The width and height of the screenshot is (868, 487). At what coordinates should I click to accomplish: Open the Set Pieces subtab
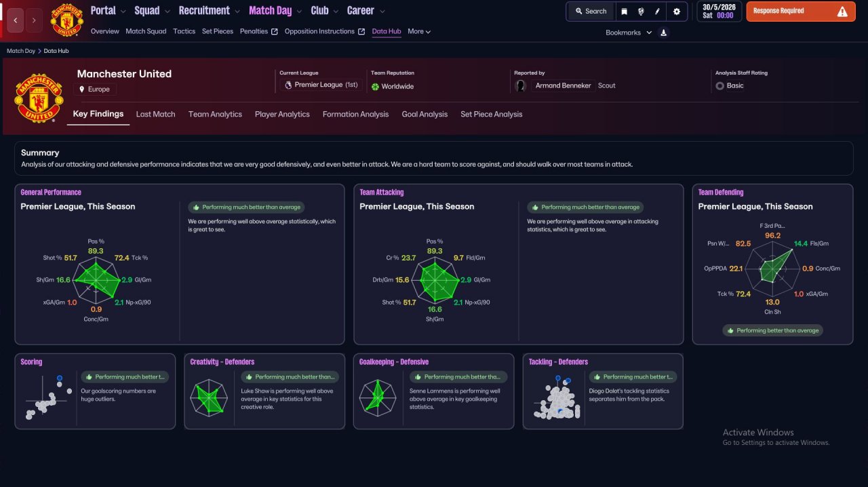click(x=218, y=32)
